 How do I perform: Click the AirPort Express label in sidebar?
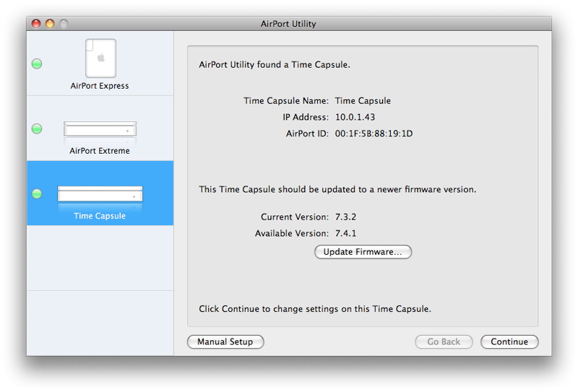pos(100,86)
